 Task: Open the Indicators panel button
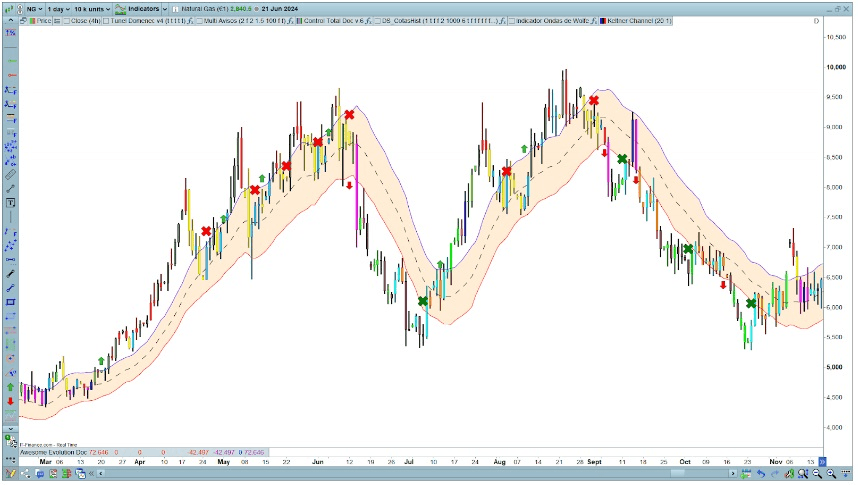click(143, 8)
